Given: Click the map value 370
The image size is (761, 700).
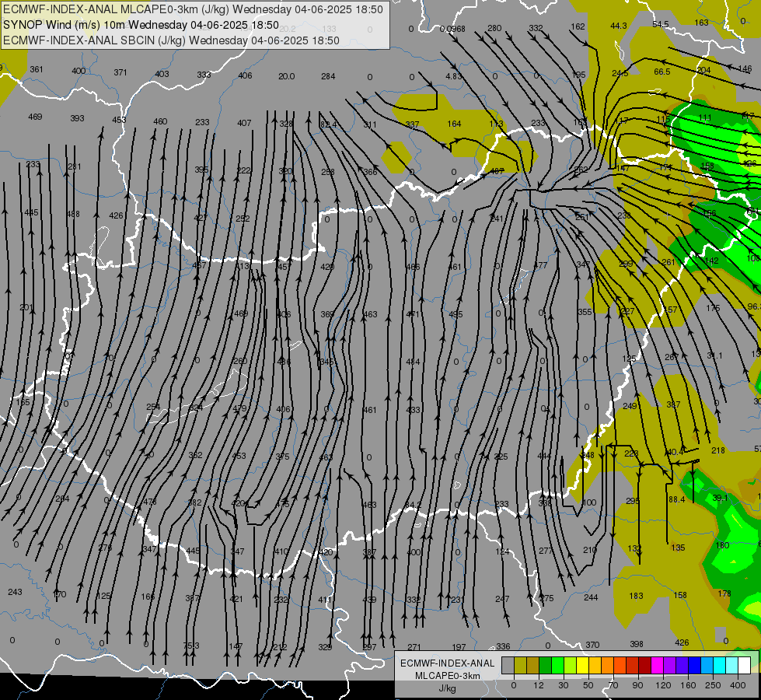Looking at the screenshot, I should (x=592, y=645).
